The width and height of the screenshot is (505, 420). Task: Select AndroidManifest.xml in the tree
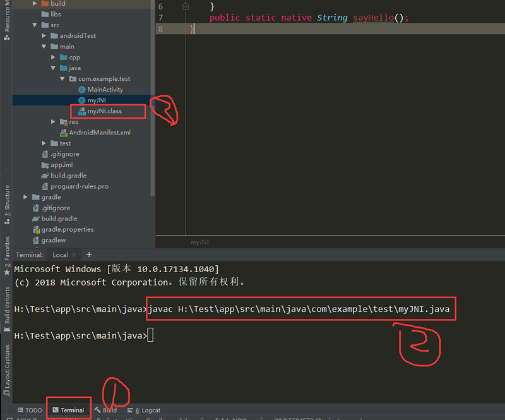100,133
